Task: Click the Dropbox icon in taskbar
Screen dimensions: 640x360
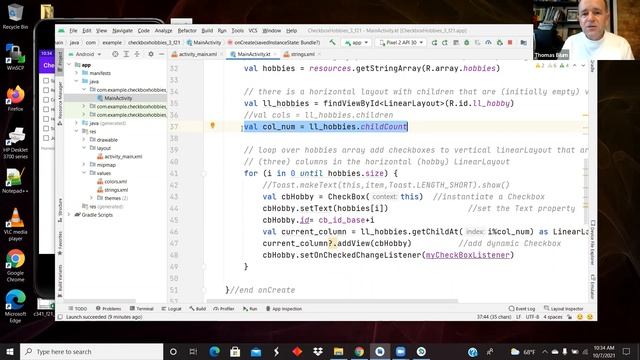Action: tap(318, 351)
